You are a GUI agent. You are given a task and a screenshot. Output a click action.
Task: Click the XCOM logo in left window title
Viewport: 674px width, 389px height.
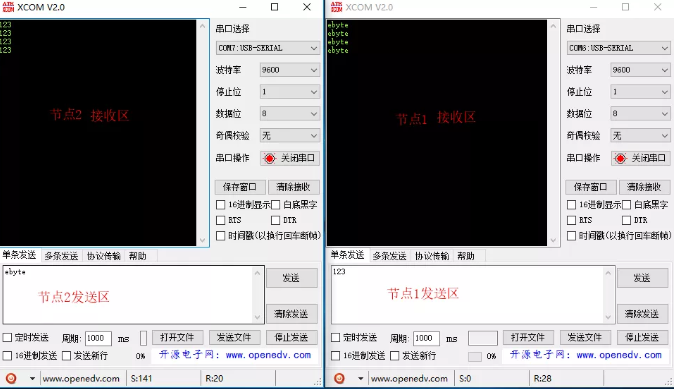(8, 7)
